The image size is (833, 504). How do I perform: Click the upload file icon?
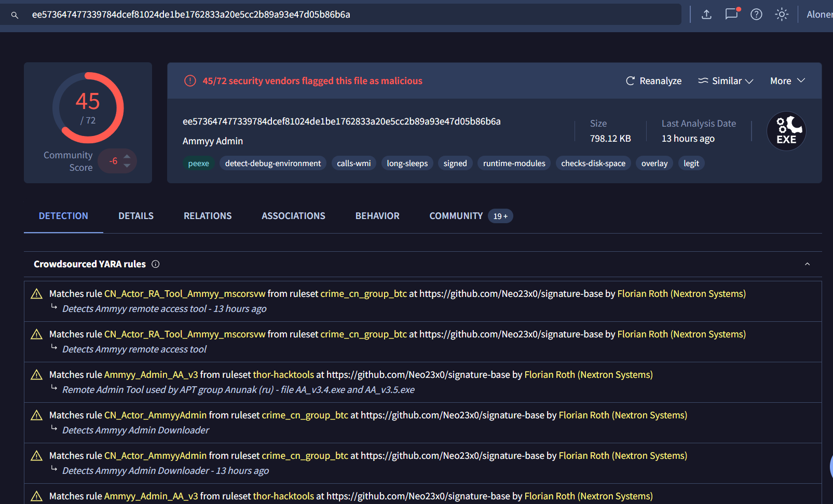(x=706, y=15)
